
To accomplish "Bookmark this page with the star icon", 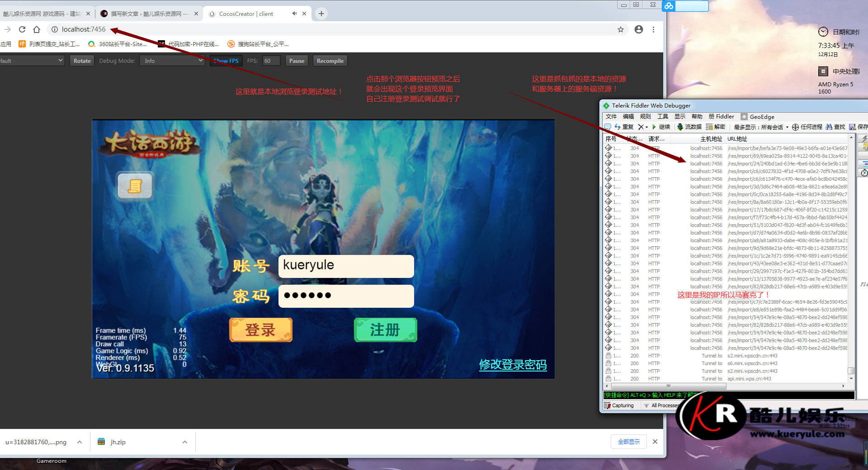I will coord(621,29).
